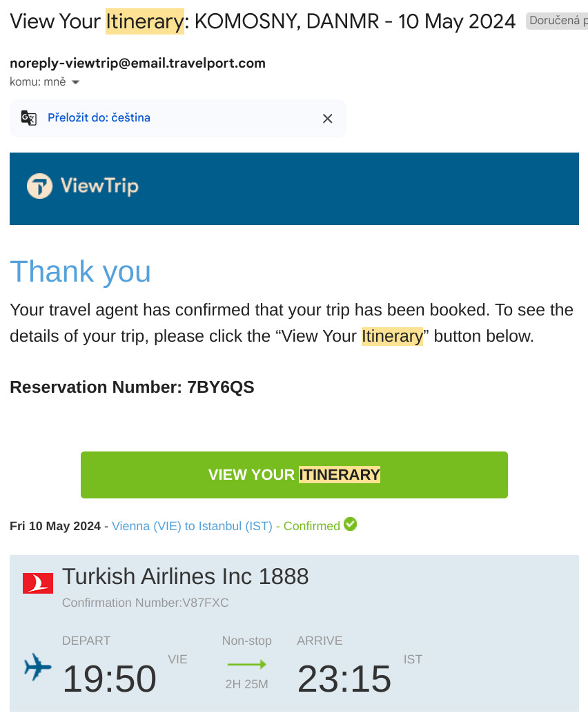Click the 'Turkish Airlines Inc 1888' flight heading
Image resolution: width=588 pixels, height=720 pixels.
pos(186,576)
